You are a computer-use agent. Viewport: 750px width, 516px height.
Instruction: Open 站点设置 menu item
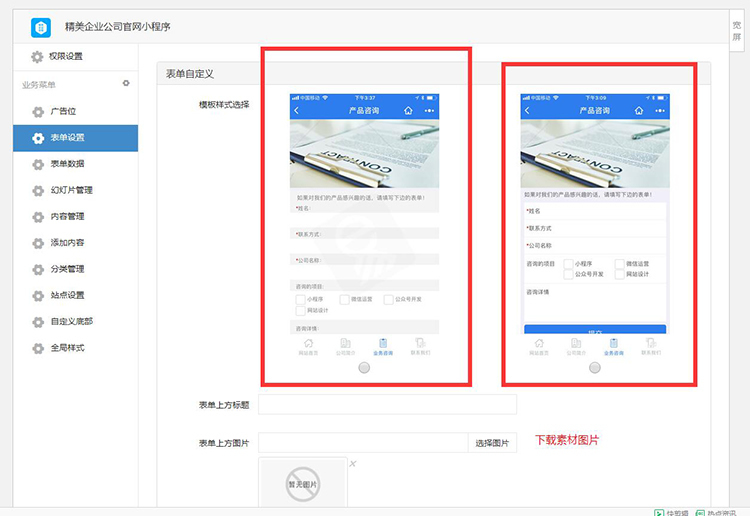[67, 295]
